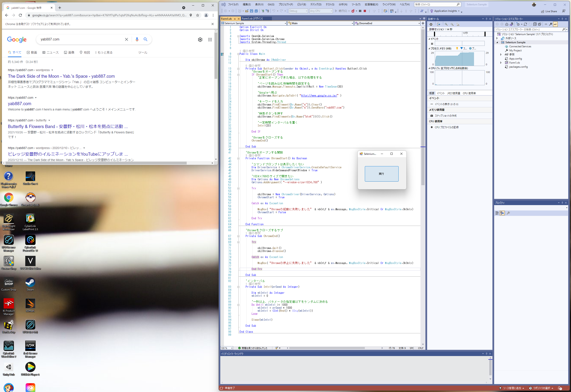Open the デバッグ(D) menu
This screenshot has height=392, width=571.
click(316, 4)
